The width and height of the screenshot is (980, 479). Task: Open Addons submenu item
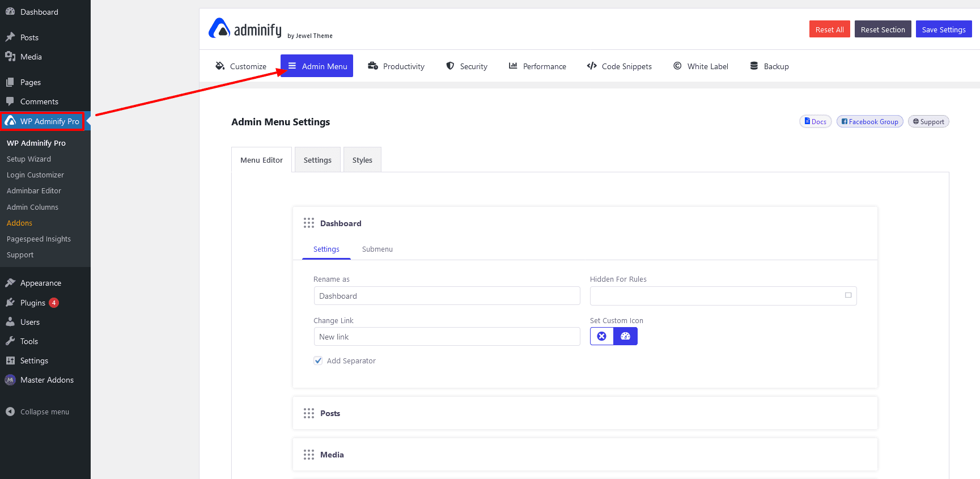pyautogui.click(x=19, y=223)
